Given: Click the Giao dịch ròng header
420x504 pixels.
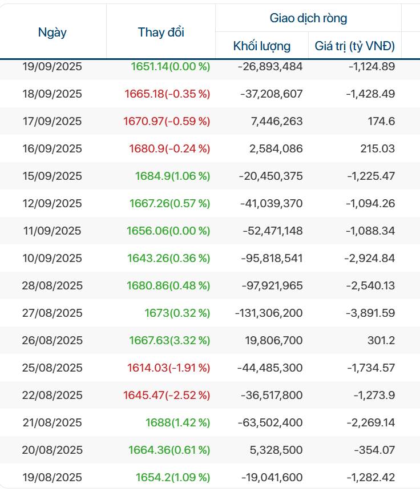Looking at the screenshot, I should coord(308,18).
